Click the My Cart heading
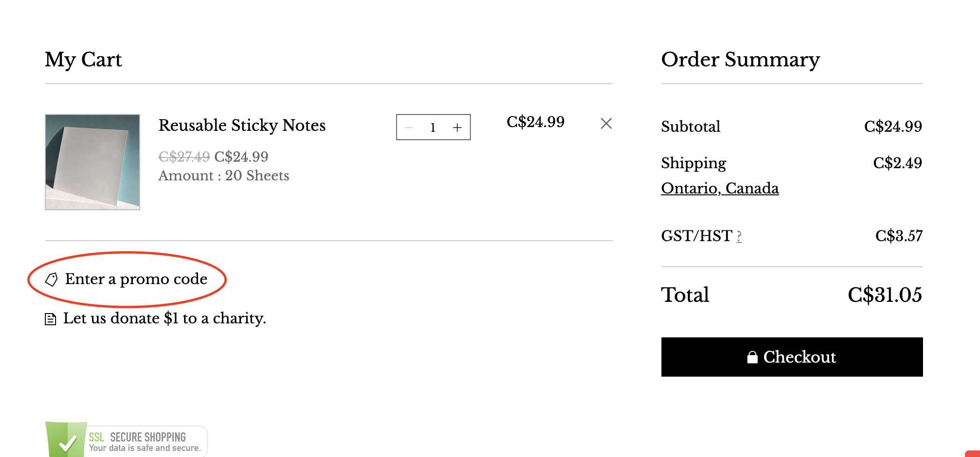980x457 pixels. tap(83, 60)
